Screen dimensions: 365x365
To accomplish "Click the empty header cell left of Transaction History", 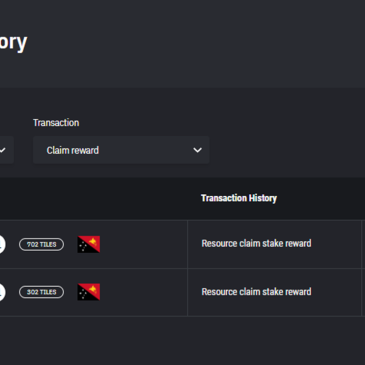I will click(x=94, y=198).
